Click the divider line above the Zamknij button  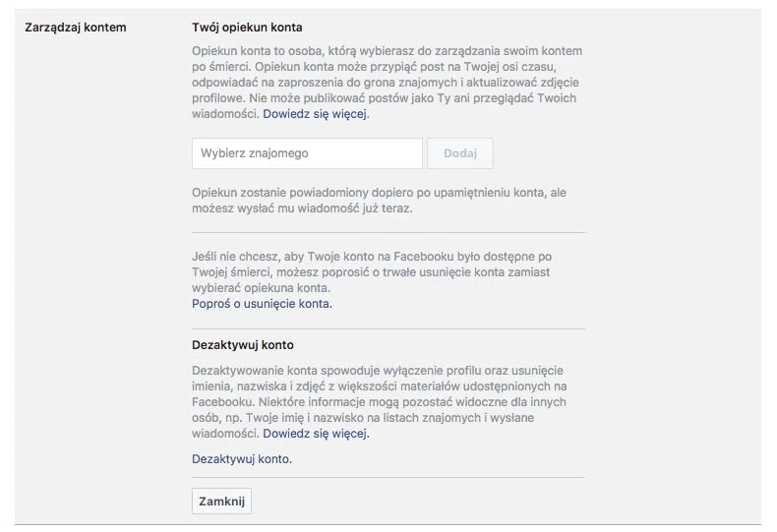[x=388, y=478]
